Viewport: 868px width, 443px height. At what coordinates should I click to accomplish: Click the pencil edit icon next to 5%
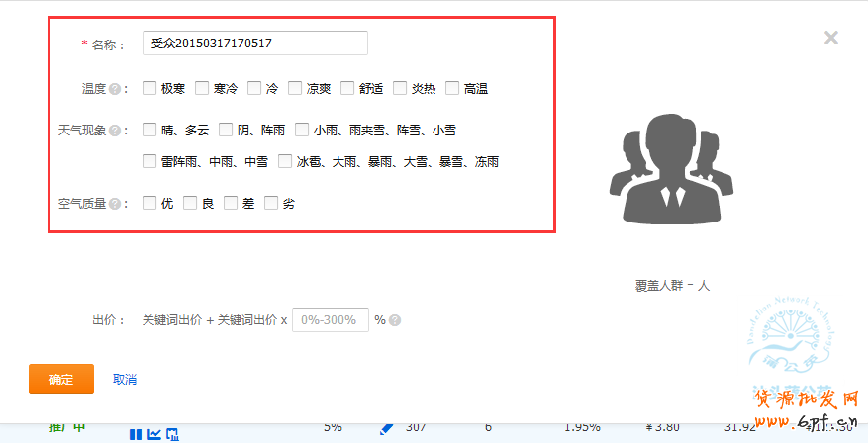387,428
